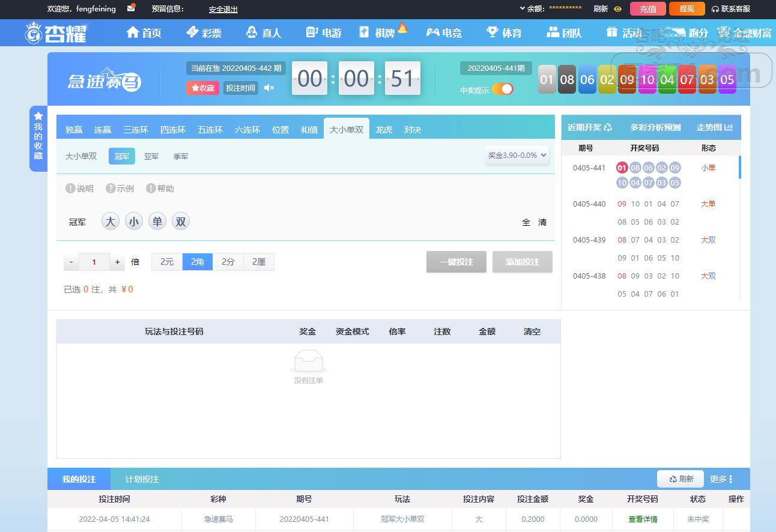Click the multiplier input field
Viewport: 776px width, 532px height.
click(94, 262)
